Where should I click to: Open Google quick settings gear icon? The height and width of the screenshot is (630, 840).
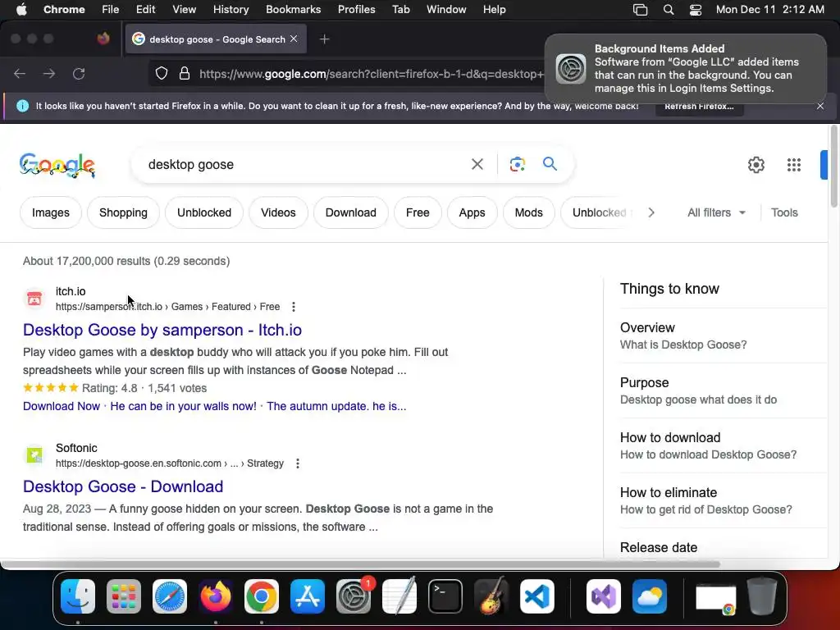tap(756, 165)
